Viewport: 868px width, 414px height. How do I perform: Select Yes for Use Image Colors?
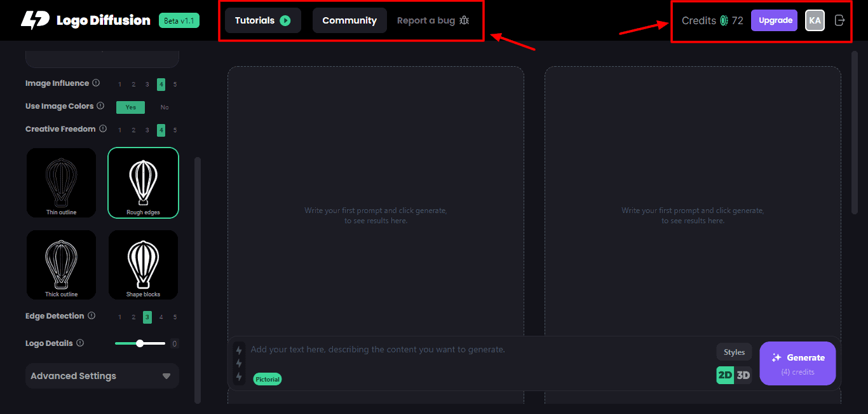[x=130, y=107]
